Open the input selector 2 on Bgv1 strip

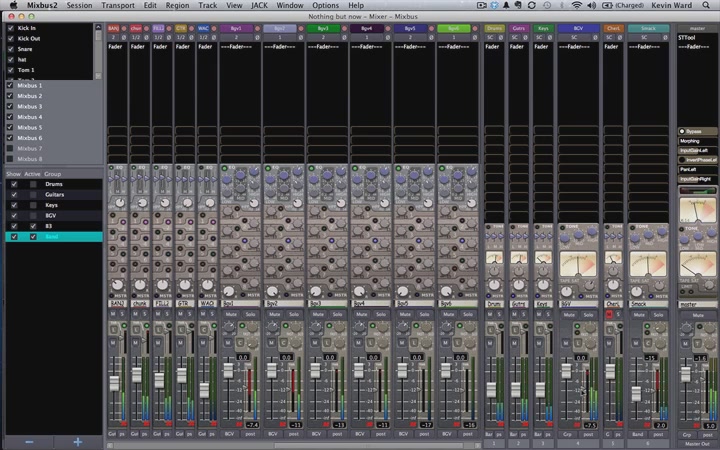[x=236, y=37]
